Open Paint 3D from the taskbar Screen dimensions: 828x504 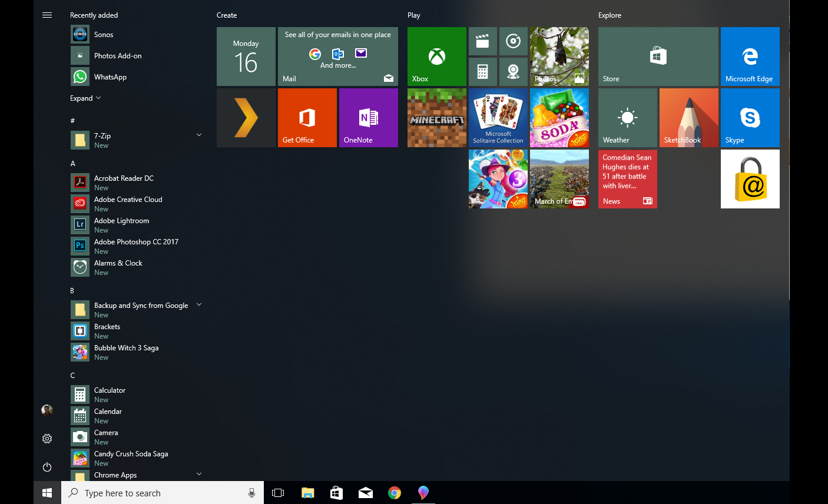(x=423, y=493)
